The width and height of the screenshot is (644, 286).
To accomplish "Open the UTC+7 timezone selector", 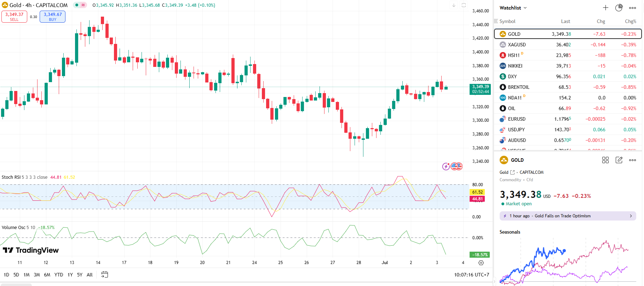I will (x=472, y=275).
